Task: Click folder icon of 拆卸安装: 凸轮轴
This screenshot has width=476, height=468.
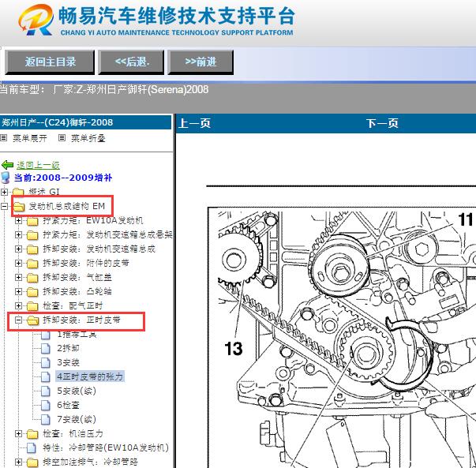Action: 32,292
